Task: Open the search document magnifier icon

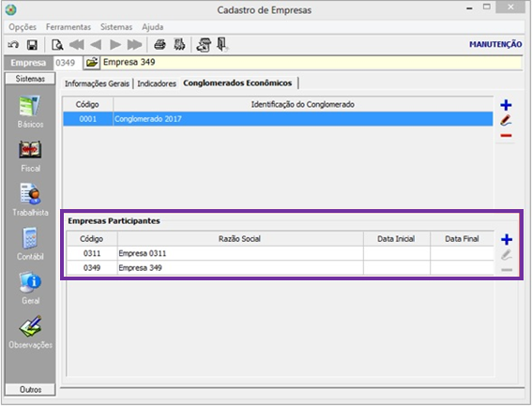Action: tap(57, 45)
